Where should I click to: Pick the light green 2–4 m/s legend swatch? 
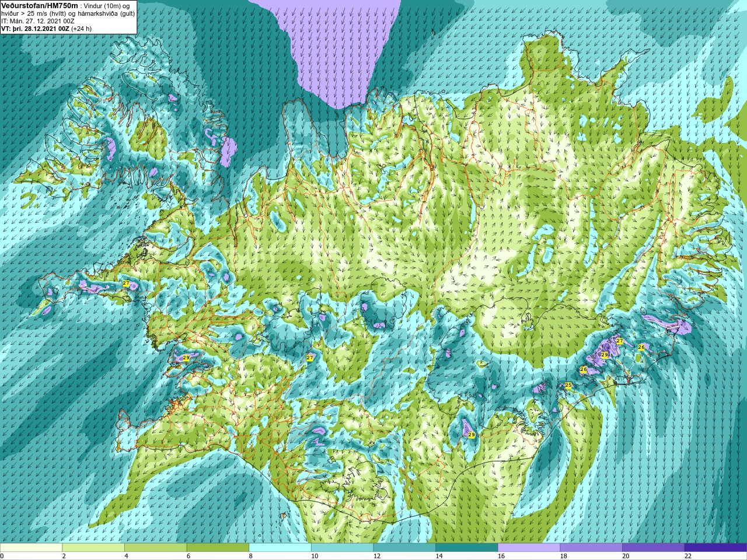pos(93,548)
